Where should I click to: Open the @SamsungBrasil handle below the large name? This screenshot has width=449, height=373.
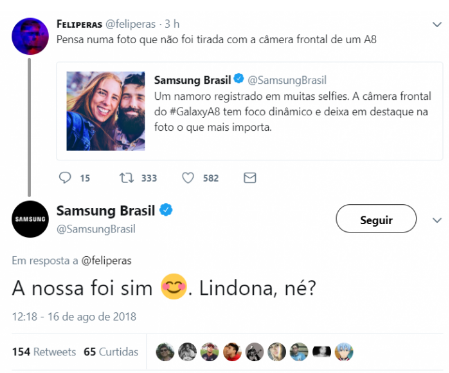tap(96, 229)
